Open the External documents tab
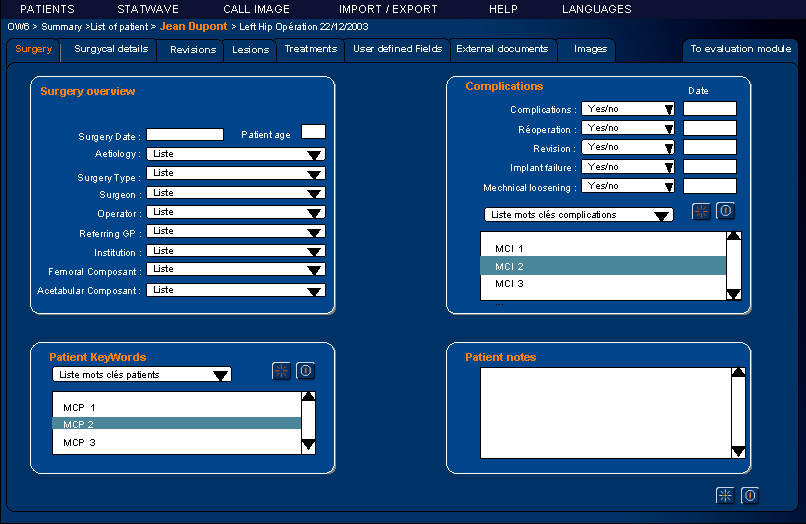806x524 pixels. (502, 49)
